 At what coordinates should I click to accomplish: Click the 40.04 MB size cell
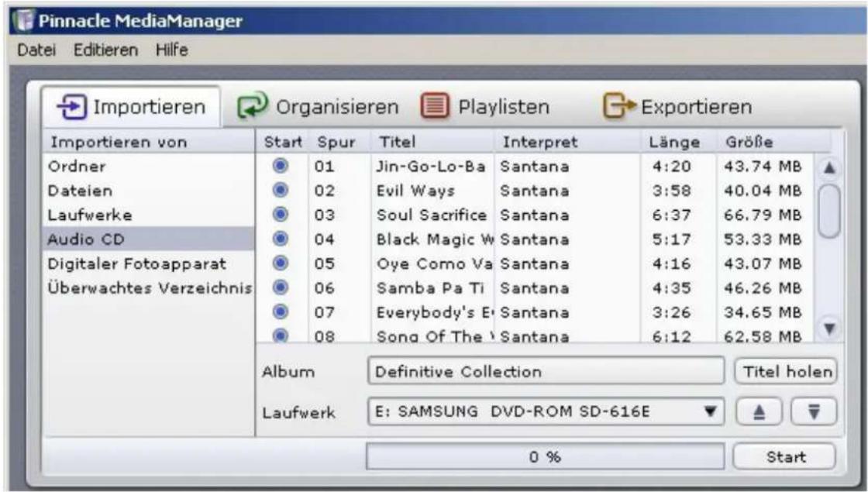click(x=763, y=191)
